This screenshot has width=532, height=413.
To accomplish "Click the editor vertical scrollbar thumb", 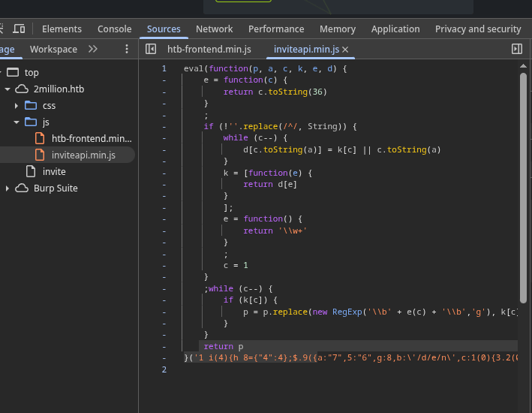I will click(523, 188).
